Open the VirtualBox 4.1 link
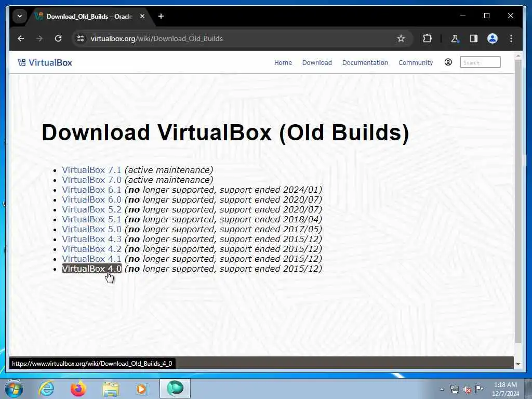The width and height of the screenshot is (532, 399). [91, 259]
